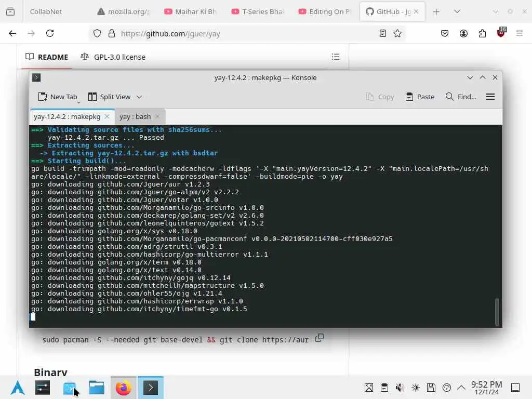This screenshot has height=399, width=532.
Task: Go back in Firefox browser
Action: pos(12,33)
